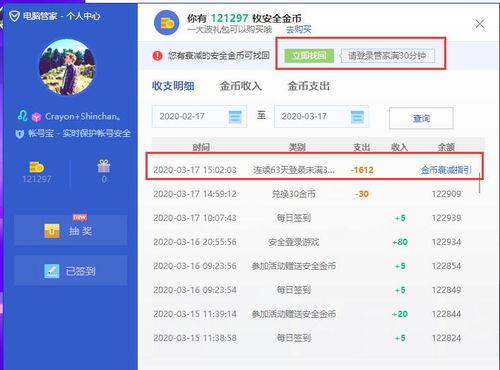Open the 金币衰减指引 link
The image size is (500, 370).
[x=446, y=170]
